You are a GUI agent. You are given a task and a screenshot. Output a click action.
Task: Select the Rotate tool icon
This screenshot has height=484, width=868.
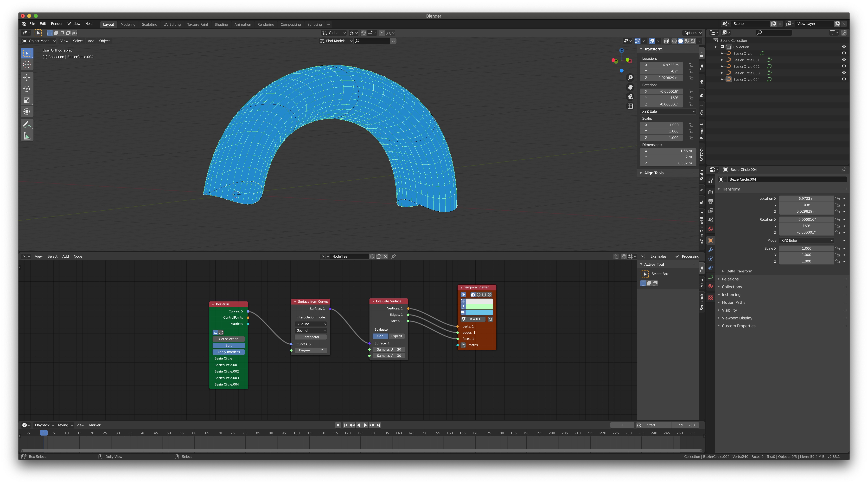click(x=27, y=89)
